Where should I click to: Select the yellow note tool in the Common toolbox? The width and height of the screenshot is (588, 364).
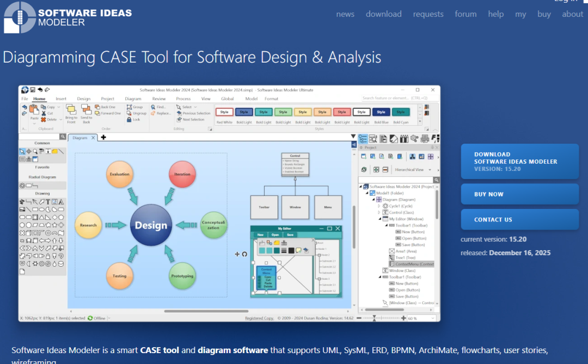click(55, 151)
